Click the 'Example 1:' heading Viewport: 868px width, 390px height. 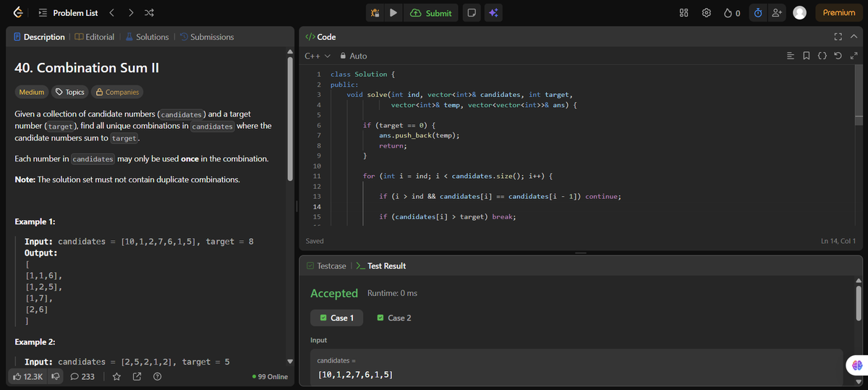click(35, 221)
